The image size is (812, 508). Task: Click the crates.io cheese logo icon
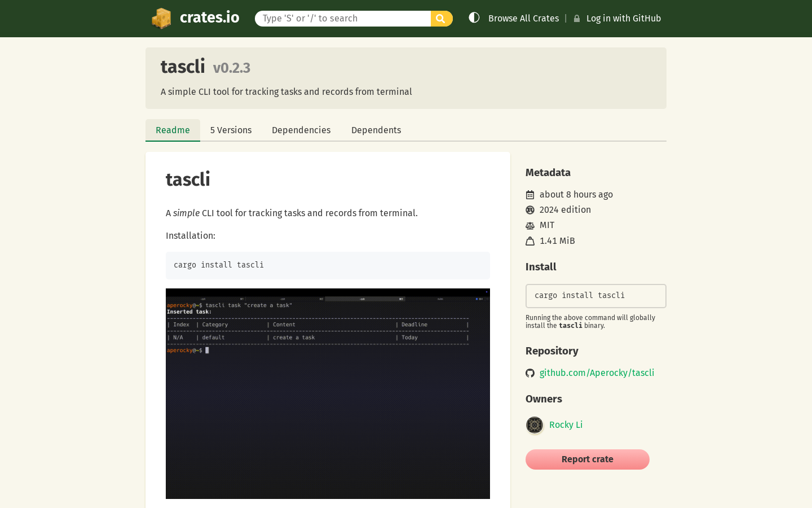(x=161, y=19)
